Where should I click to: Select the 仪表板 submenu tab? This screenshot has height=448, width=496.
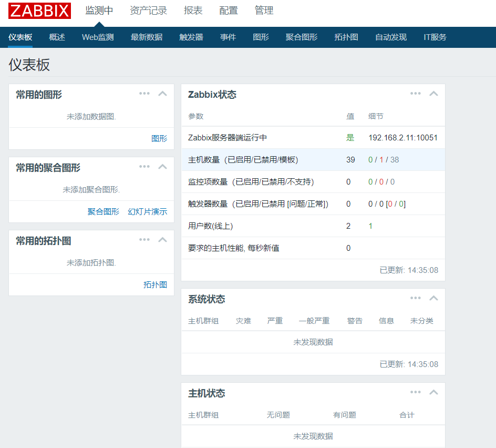point(20,37)
